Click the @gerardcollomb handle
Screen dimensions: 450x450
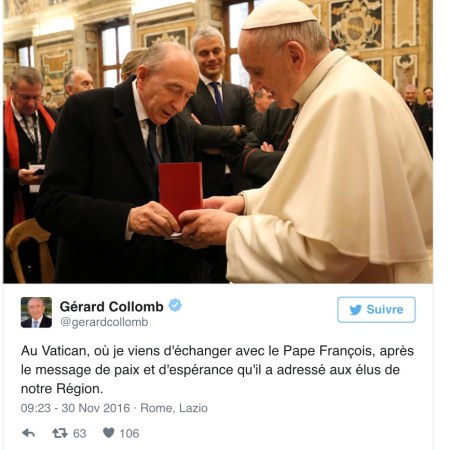coord(104,322)
